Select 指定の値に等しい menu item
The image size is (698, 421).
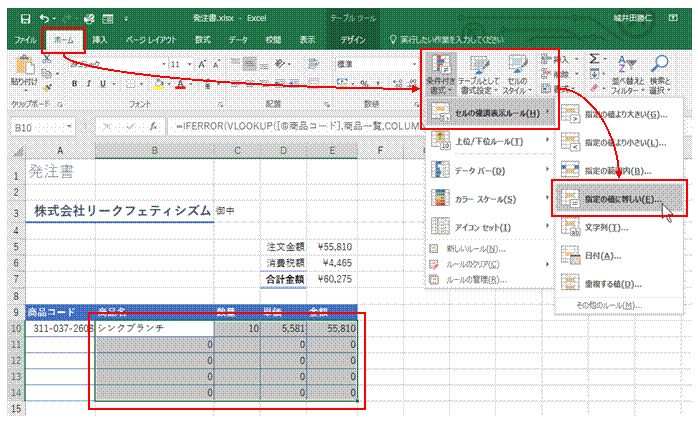[619, 199]
